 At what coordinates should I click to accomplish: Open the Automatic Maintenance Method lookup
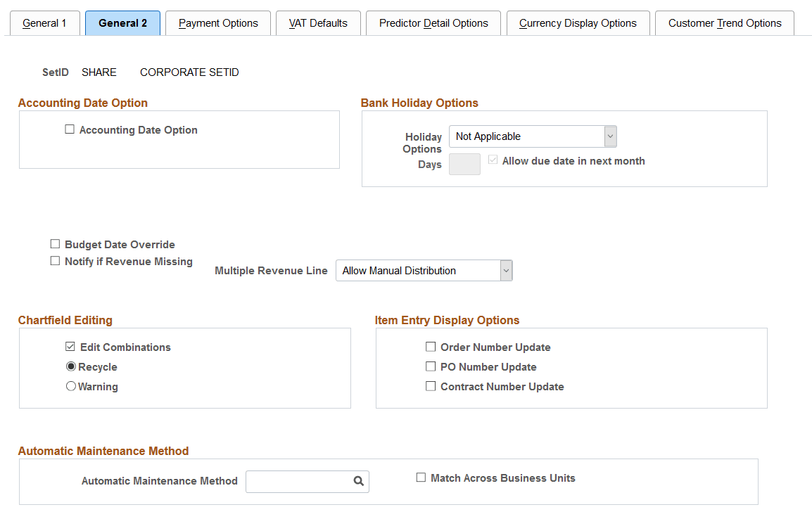tap(358, 481)
